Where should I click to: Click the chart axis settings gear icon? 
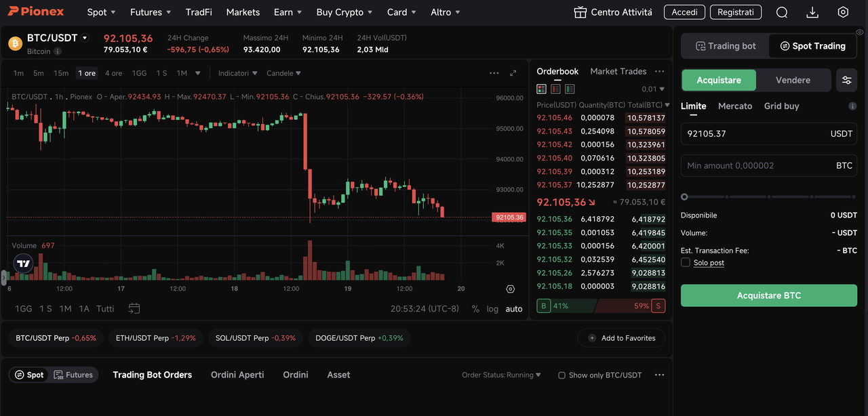tap(511, 289)
